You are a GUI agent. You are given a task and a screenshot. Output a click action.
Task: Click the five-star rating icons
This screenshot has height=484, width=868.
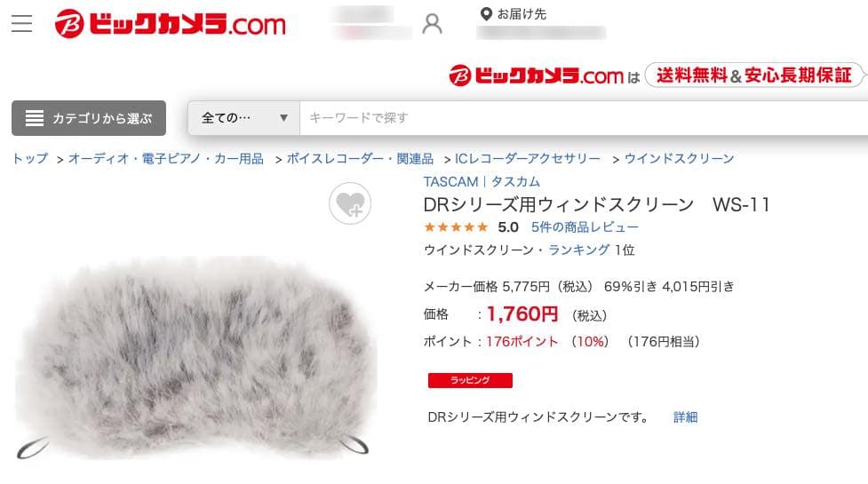tap(456, 226)
